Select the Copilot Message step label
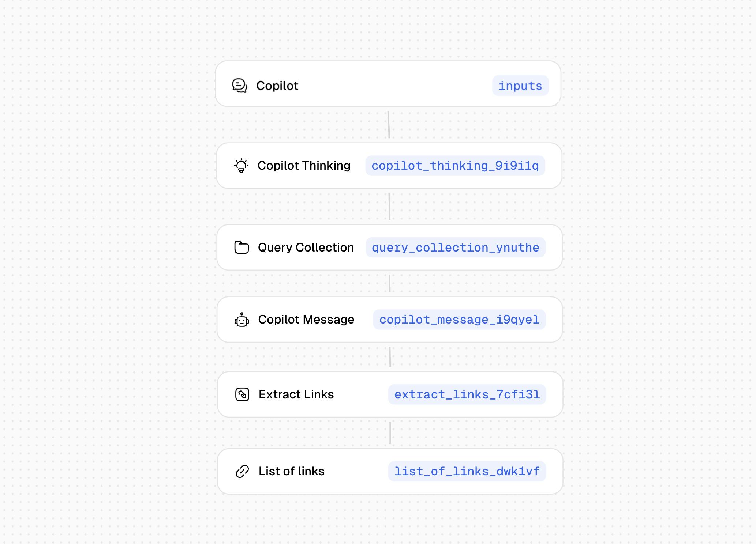The width and height of the screenshot is (756, 544). point(306,320)
